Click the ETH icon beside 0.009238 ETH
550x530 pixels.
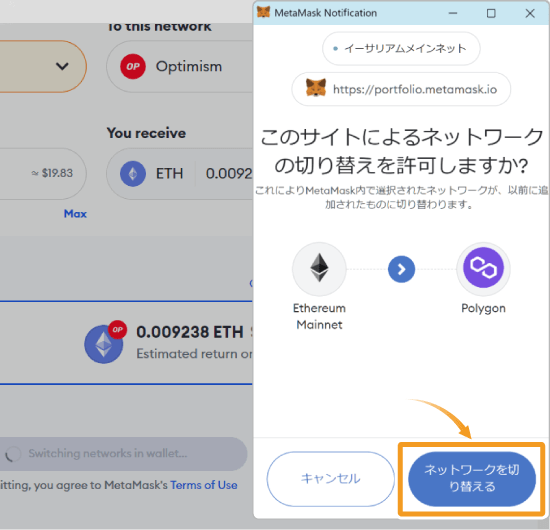(x=104, y=343)
